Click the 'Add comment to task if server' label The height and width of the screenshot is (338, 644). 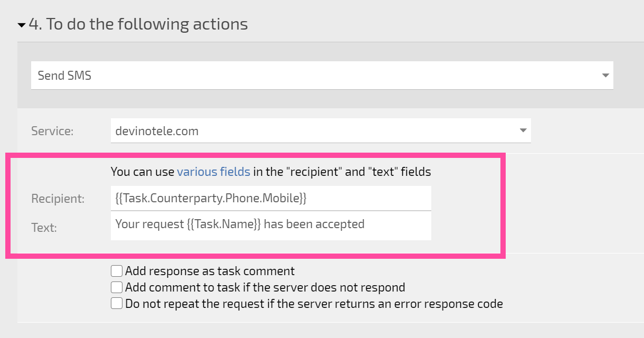pyautogui.click(x=265, y=287)
